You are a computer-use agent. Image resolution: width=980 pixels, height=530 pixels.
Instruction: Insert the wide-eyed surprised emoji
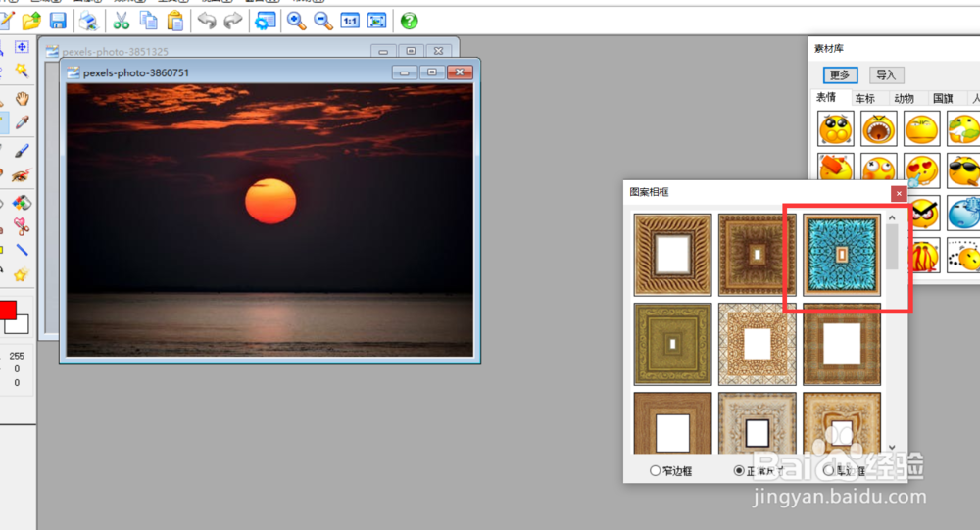click(836, 128)
